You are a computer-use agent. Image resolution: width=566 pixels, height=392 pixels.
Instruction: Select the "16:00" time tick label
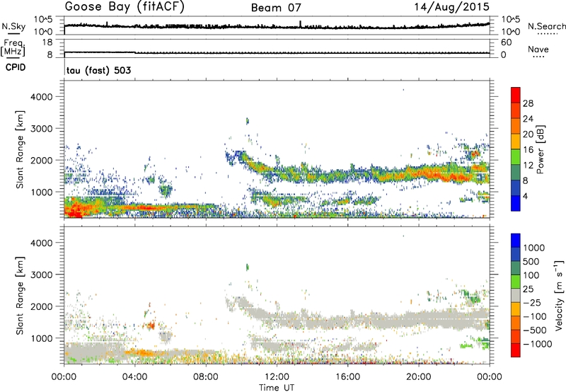pyautogui.click(x=347, y=377)
